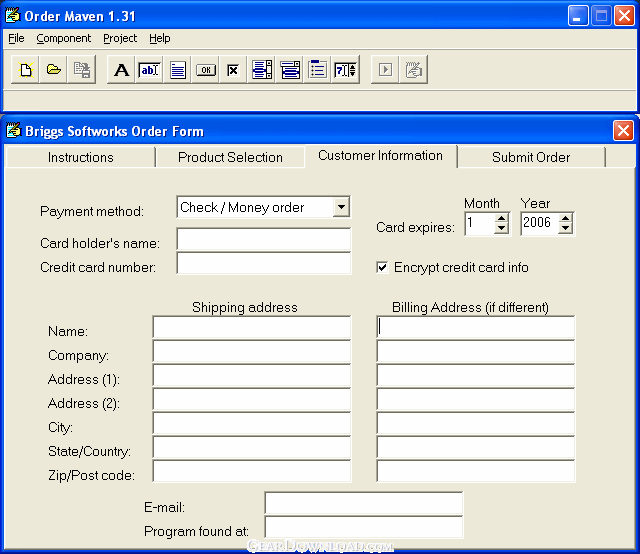The width and height of the screenshot is (640, 554).
Task: Close the Order Maven 1.31 window
Action: pos(624,16)
